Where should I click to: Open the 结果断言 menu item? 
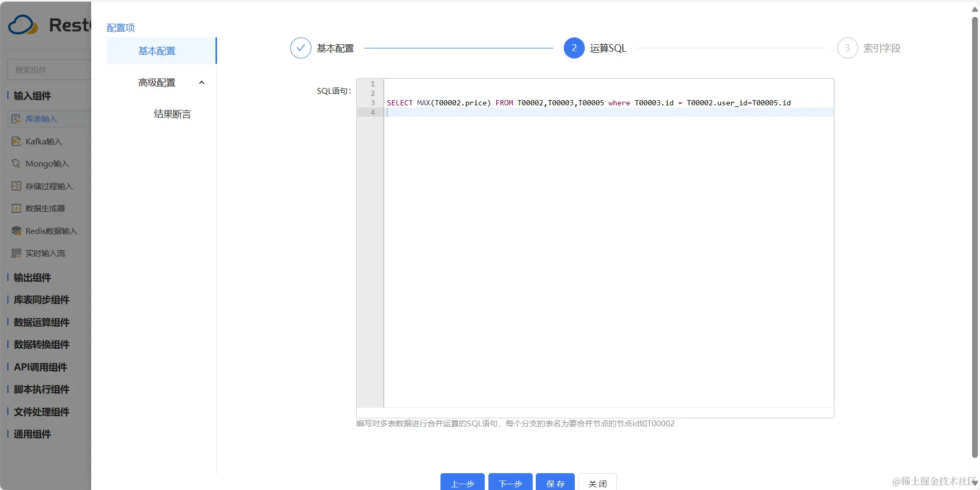[x=172, y=114]
